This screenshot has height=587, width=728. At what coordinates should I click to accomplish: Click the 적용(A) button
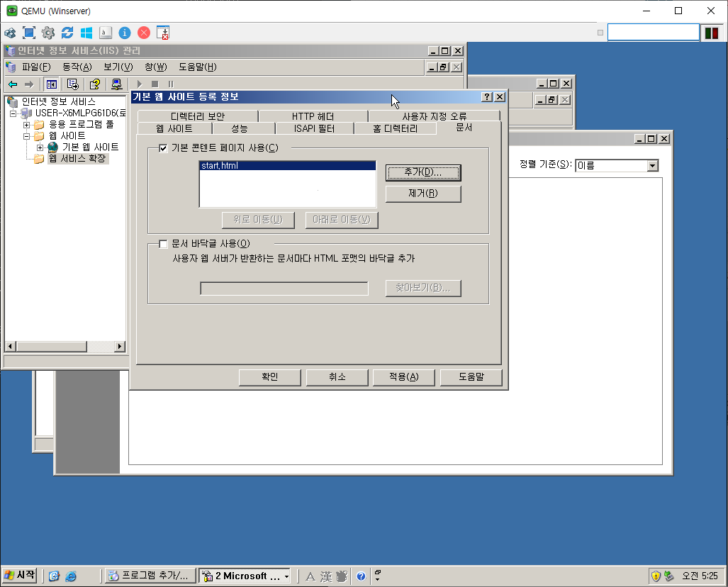tap(404, 377)
